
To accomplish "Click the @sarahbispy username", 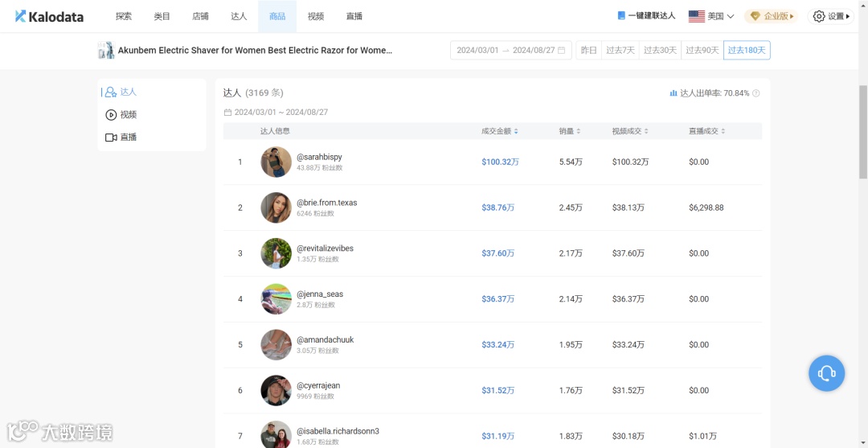I will [319, 157].
